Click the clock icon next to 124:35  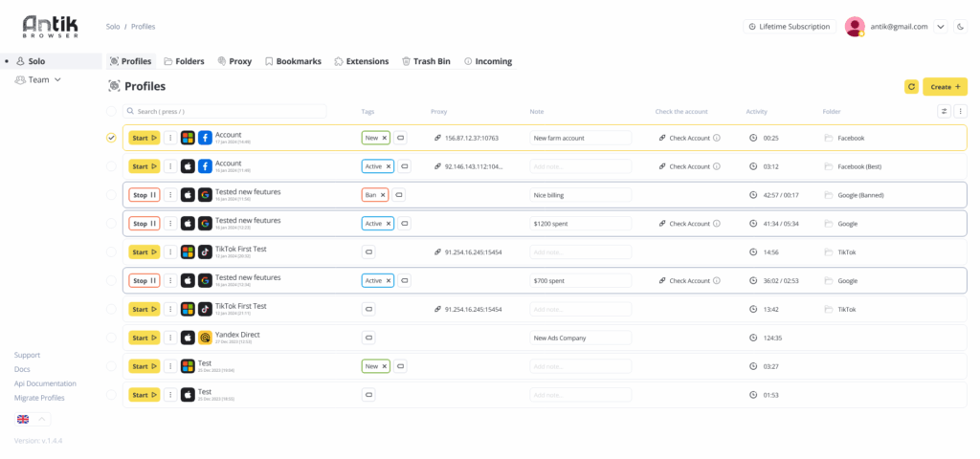753,338
